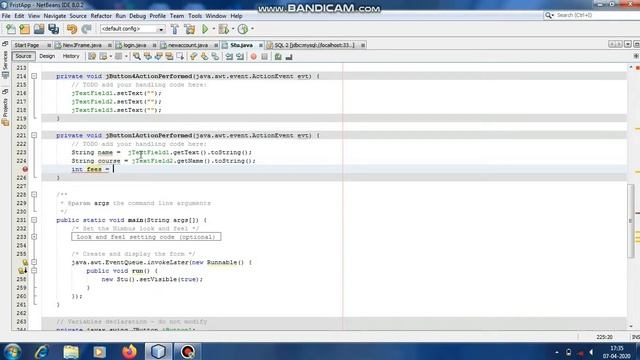
Task: Jump to Last Edit location icon
Action: click(x=92, y=56)
